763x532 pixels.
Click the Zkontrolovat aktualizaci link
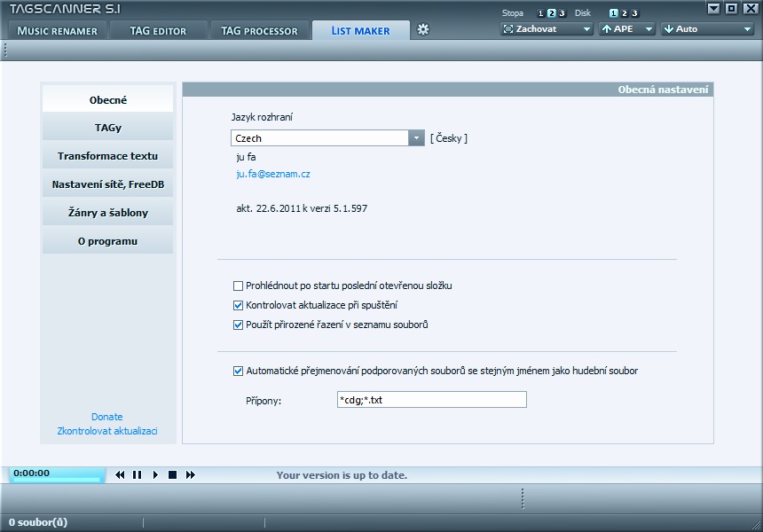click(107, 431)
